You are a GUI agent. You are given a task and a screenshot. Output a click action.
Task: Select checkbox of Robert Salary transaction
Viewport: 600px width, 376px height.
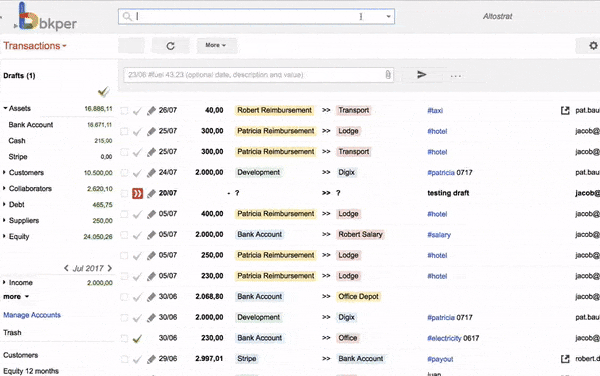click(124, 234)
